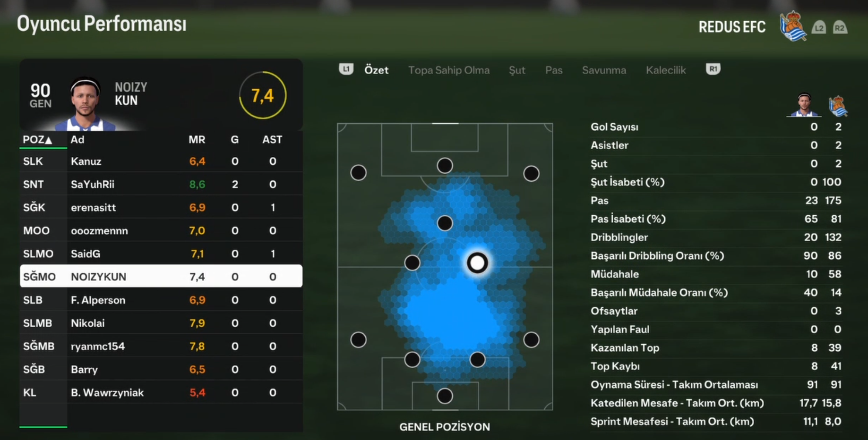Select the SaYuhRii player row
This screenshot has width=868, height=440.
(161, 184)
